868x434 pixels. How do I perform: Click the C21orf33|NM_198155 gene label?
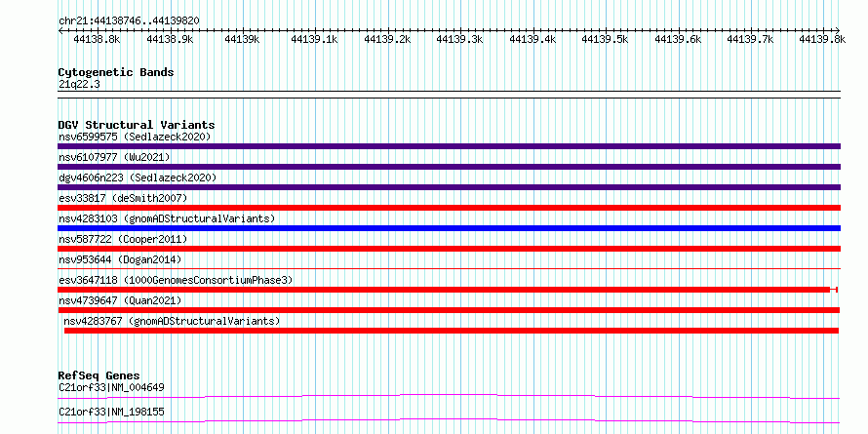(x=111, y=412)
